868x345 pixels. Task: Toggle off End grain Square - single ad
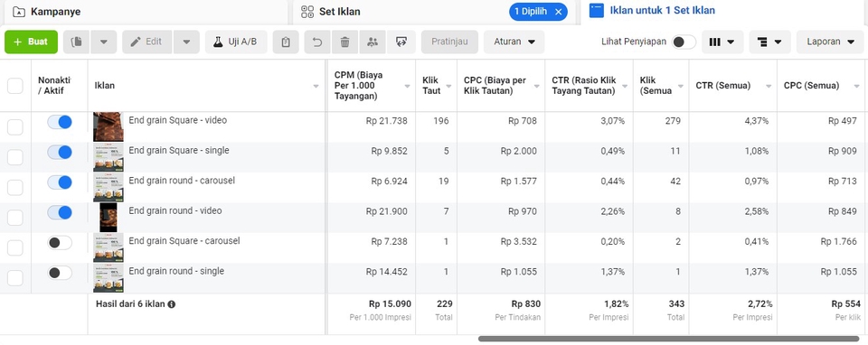click(60, 152)
